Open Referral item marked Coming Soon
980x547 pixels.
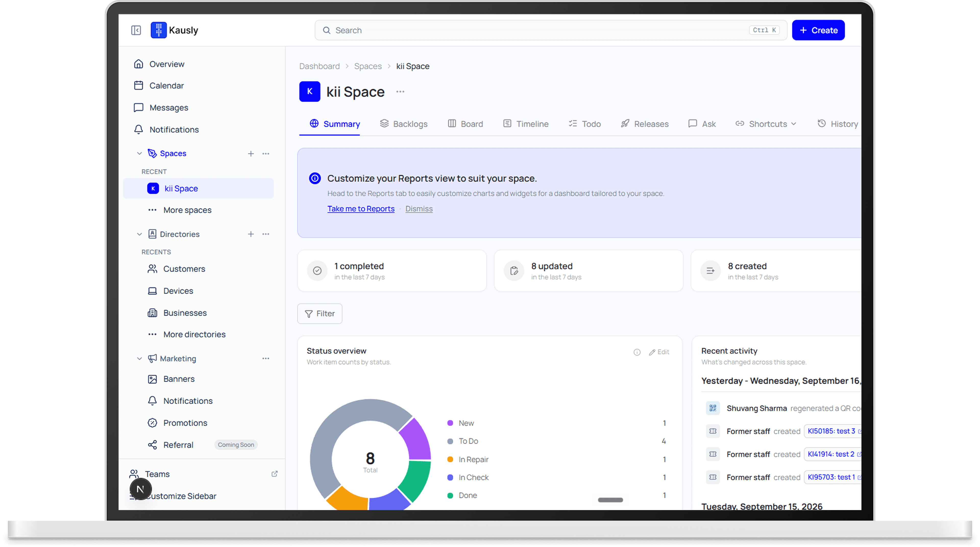(178, 445)
